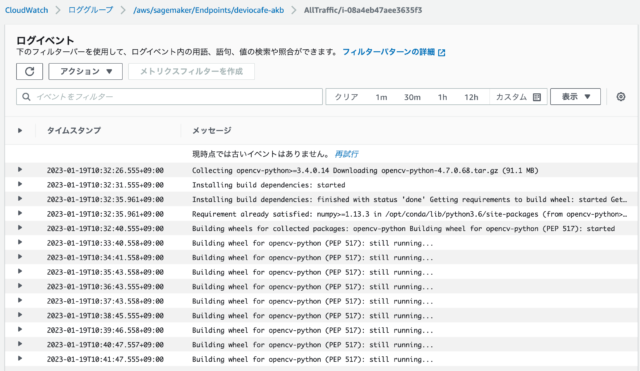640x371 pixels.
Task: Expand the 10:40:47.557 still running row
Action: pos(20,344)
